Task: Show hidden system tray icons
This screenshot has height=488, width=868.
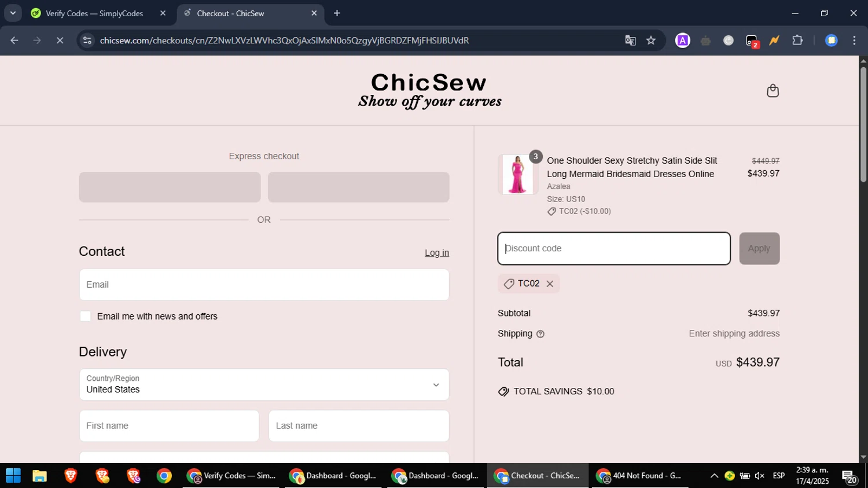Action: 714,476
